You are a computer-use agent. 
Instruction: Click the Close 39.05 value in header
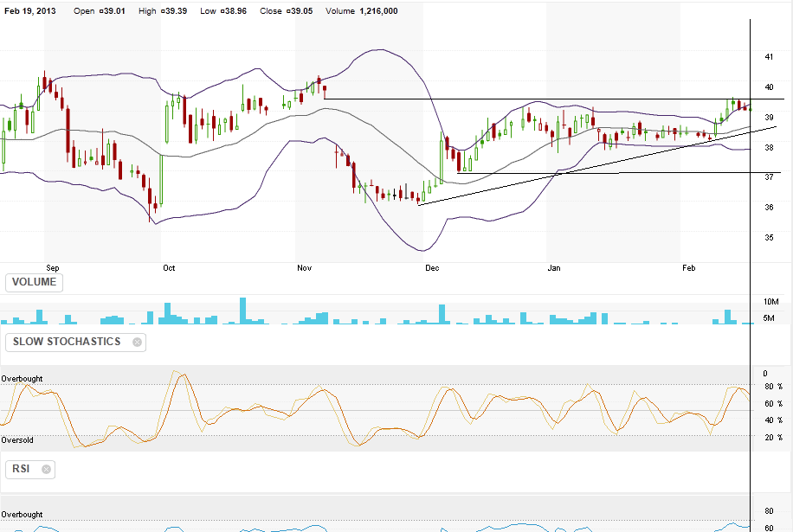coord(291,11)
